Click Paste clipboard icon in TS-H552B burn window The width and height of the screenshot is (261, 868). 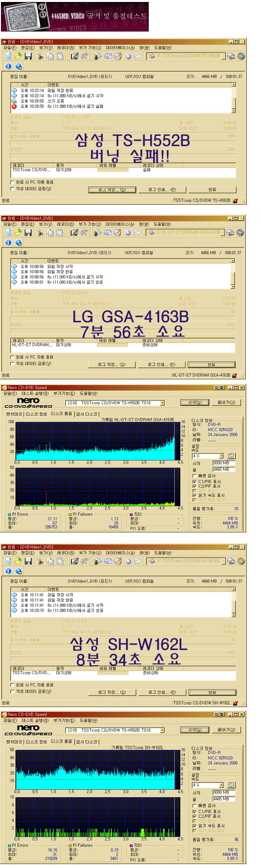[60, 56]
